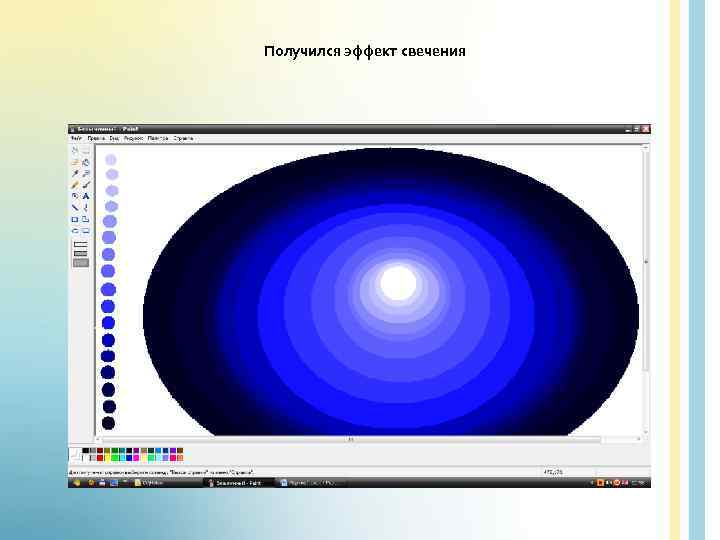Open the Правка menu
The image size is (720, 540).
96,138
